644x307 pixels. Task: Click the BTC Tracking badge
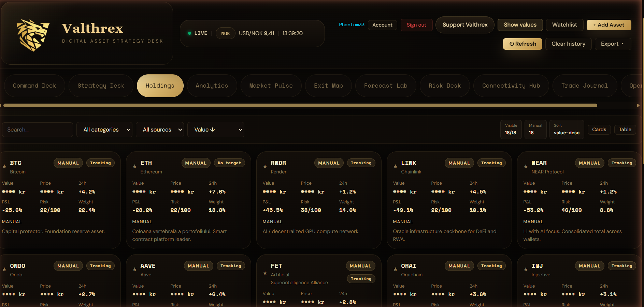[100, 163]
